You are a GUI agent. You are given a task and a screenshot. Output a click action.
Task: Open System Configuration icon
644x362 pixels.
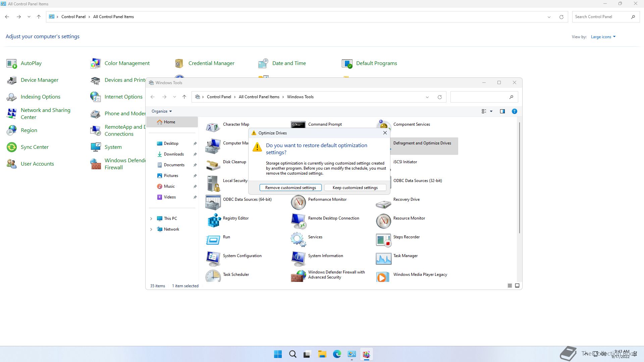pyautogui.click(x=213, y=259)
